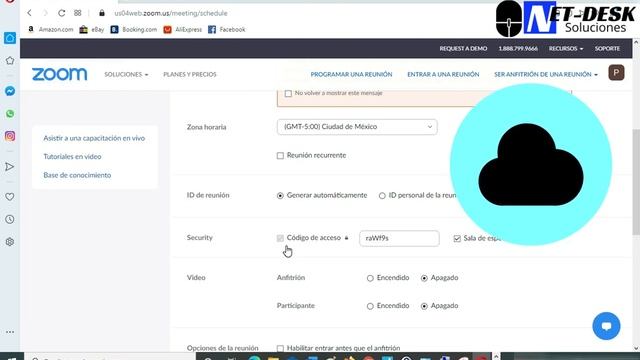This screenshot has width=640, height=360.
Task: Set Anfitrión video to Apagado
Action: (x=424, y=278)
